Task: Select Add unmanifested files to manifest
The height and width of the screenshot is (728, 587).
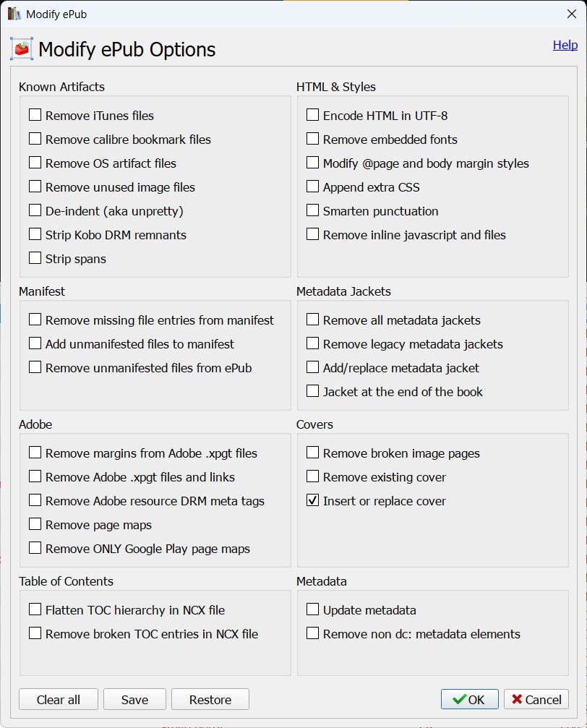Action: pos(35,343)
